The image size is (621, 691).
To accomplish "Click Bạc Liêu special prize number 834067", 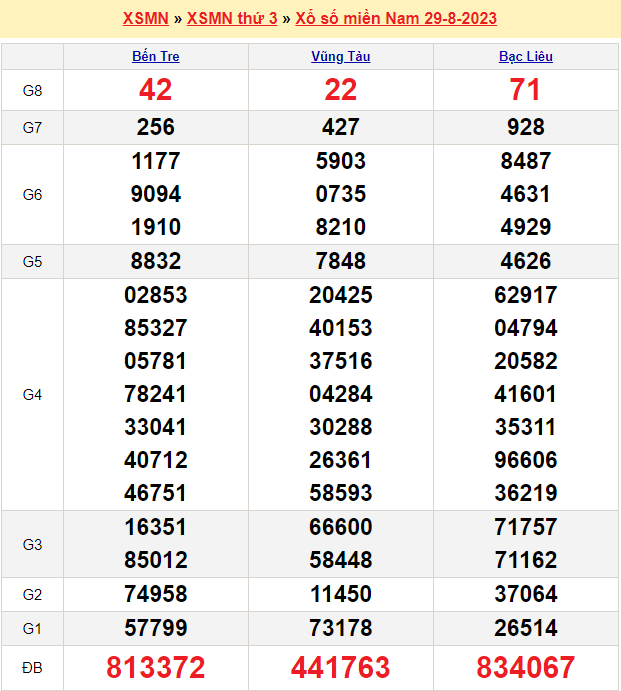I will tap(525, 667).
